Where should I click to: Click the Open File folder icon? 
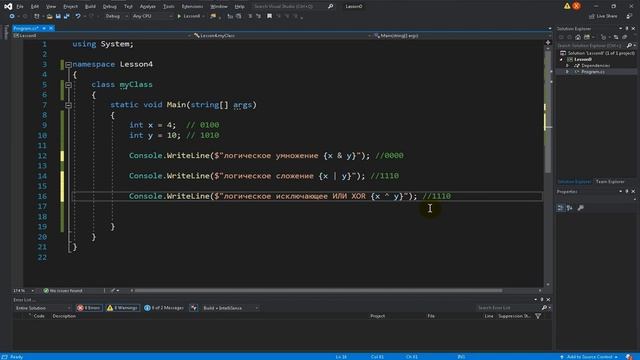(49, 16)
